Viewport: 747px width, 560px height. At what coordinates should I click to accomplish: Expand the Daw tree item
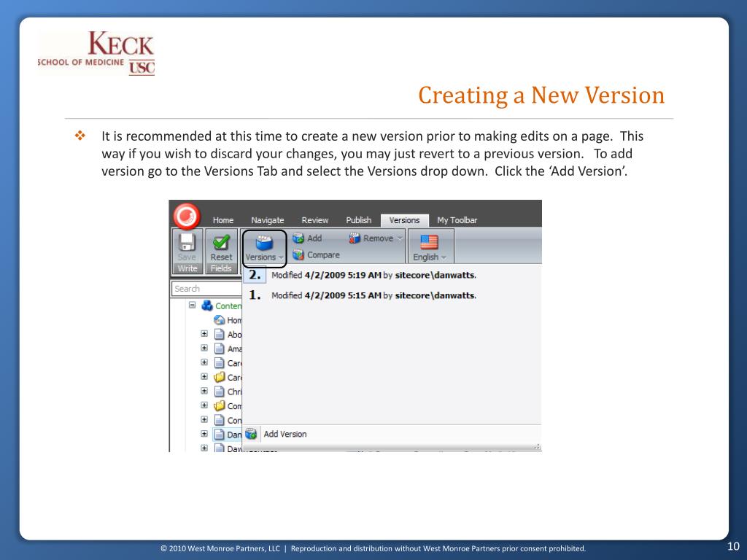tap(204, 448)
